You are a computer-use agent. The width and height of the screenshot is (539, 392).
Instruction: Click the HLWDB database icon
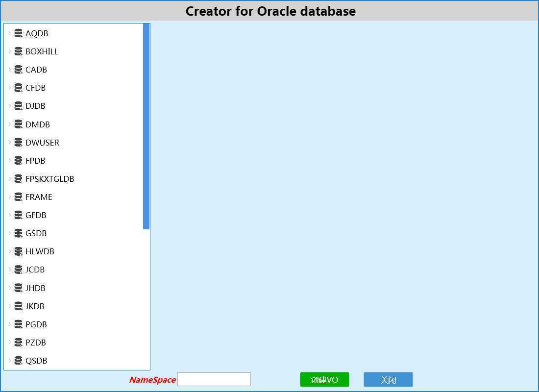pos(18,252)
